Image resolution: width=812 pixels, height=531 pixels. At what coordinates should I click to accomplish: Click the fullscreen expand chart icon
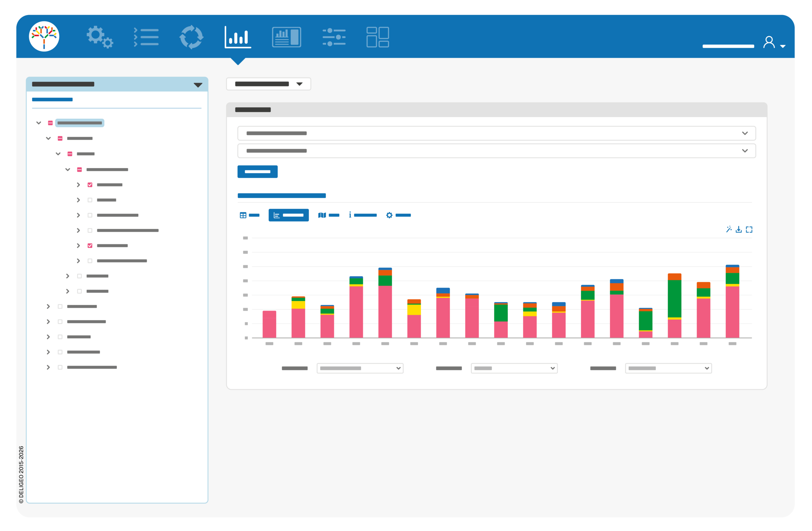click(x=749, y=229)
